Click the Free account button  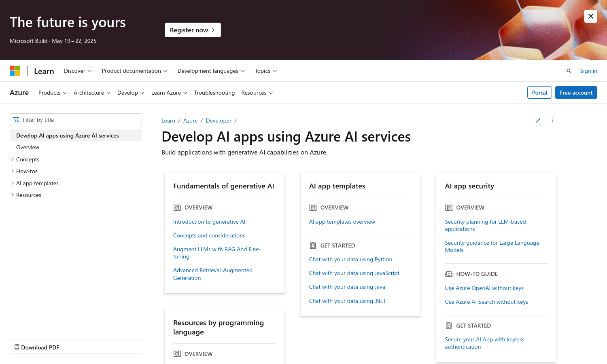tap(576, 92)
